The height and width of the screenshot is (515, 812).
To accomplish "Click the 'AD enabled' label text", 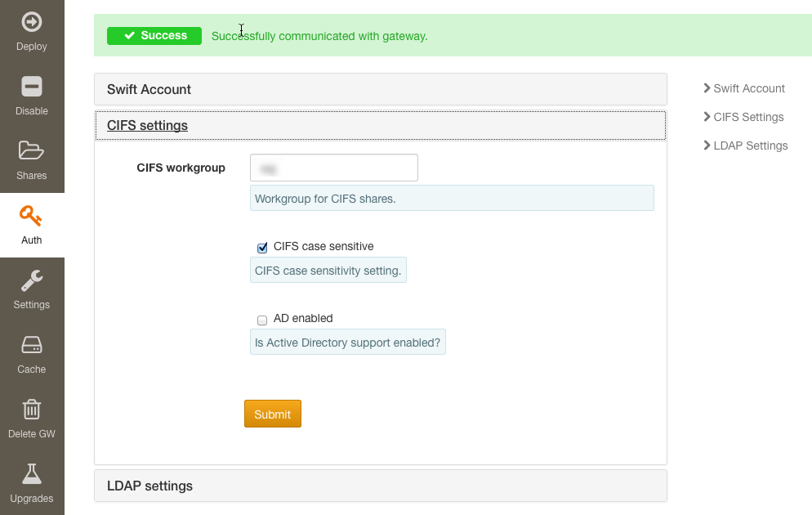I will click(303, 319).
